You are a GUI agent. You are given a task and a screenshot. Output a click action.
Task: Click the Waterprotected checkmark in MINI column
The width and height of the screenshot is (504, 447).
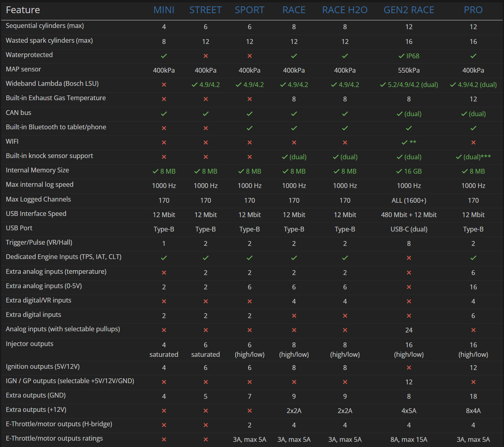coord(164,56)
